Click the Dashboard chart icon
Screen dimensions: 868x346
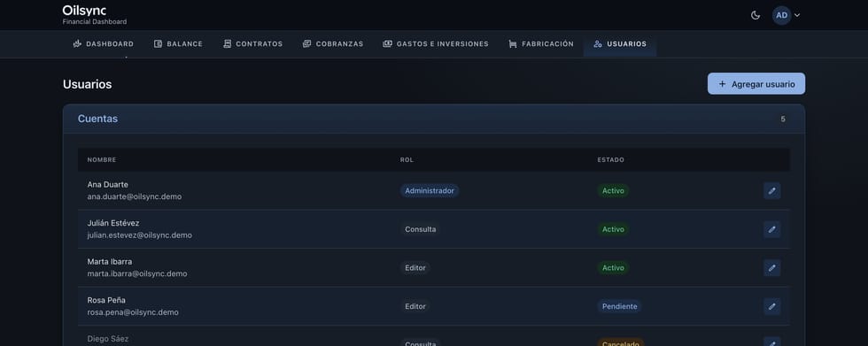[x=78, y=44]
